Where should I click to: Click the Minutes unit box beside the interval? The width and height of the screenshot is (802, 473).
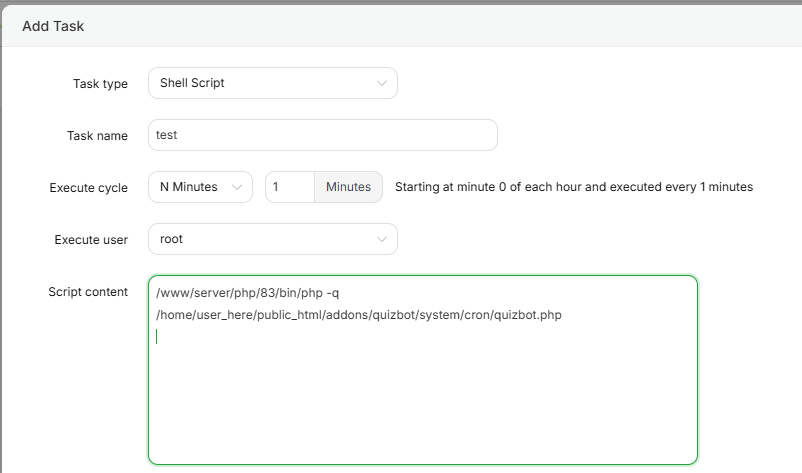(348, 187)
